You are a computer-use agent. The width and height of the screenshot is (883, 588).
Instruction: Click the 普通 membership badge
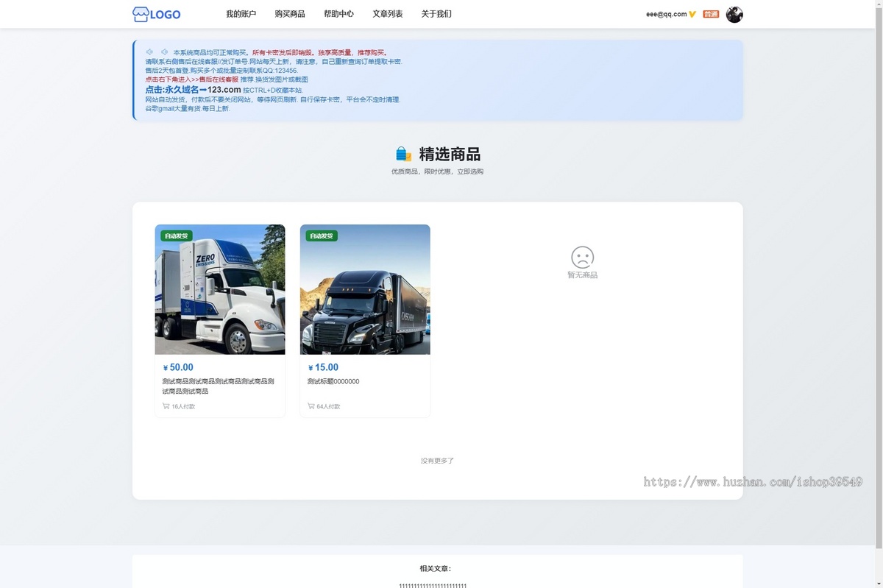point(711,14)
